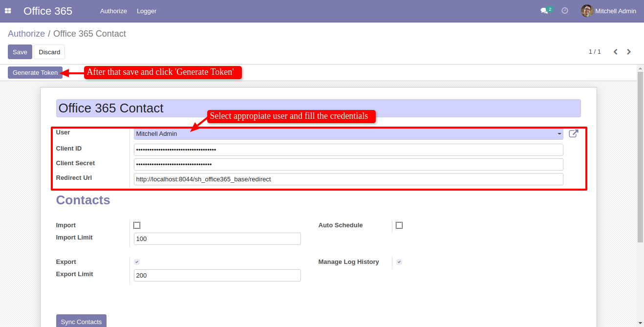Click the Contacts section heading
644x327 pixels.
pyautogui.click(x=83, y=200)
